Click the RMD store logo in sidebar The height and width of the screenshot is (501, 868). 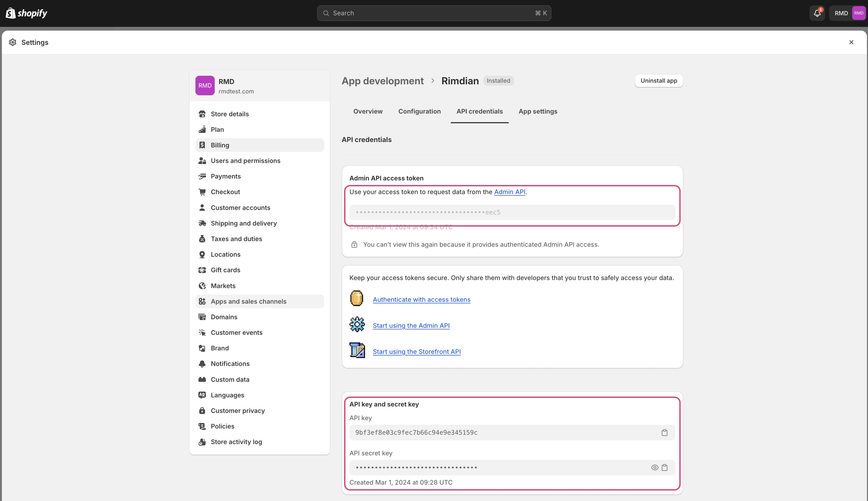[x=205, y=86]
